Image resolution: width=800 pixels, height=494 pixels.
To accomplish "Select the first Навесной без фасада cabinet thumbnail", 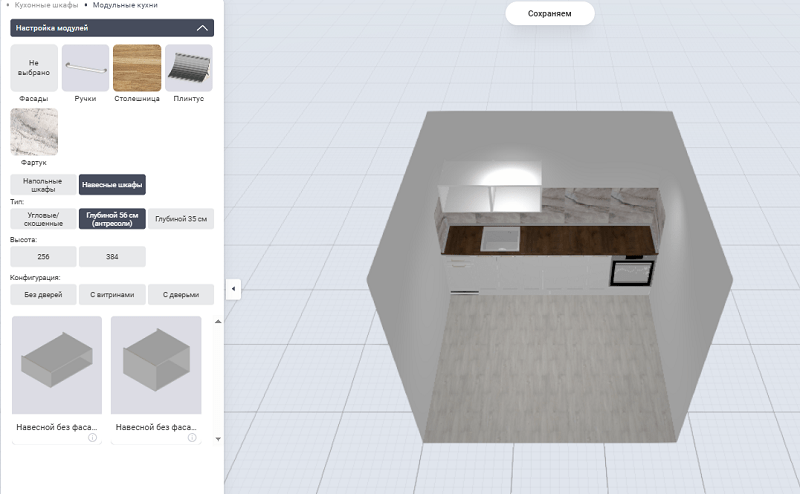I will [57, 365].
